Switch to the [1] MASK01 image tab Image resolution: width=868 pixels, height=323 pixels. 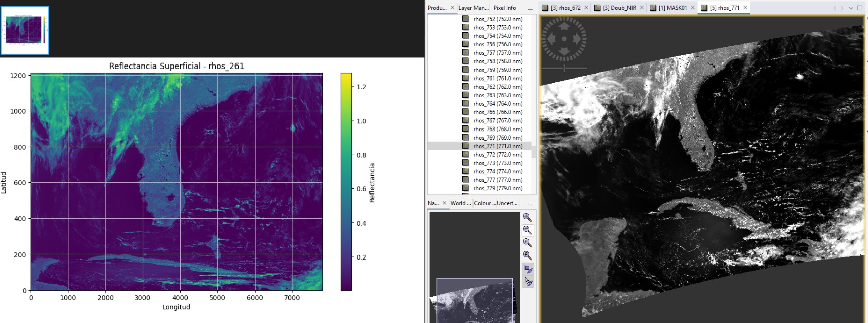[x=672, y=8]
